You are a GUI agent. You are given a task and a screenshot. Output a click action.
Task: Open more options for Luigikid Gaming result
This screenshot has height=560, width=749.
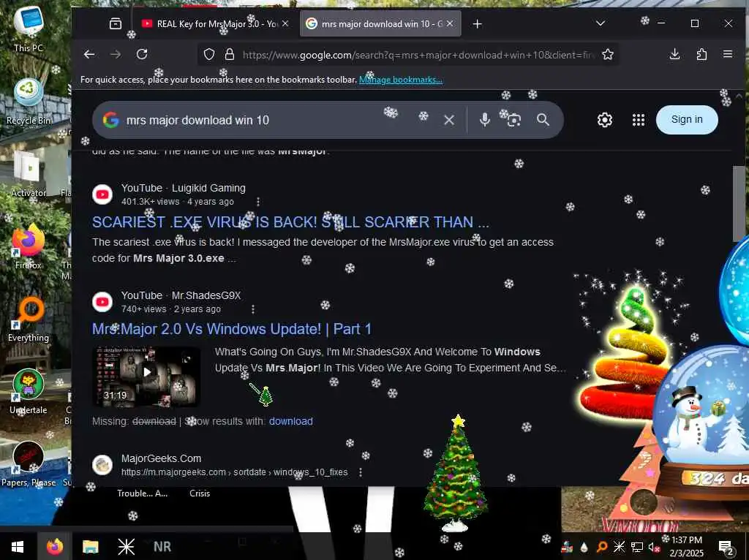click(258, 202)
